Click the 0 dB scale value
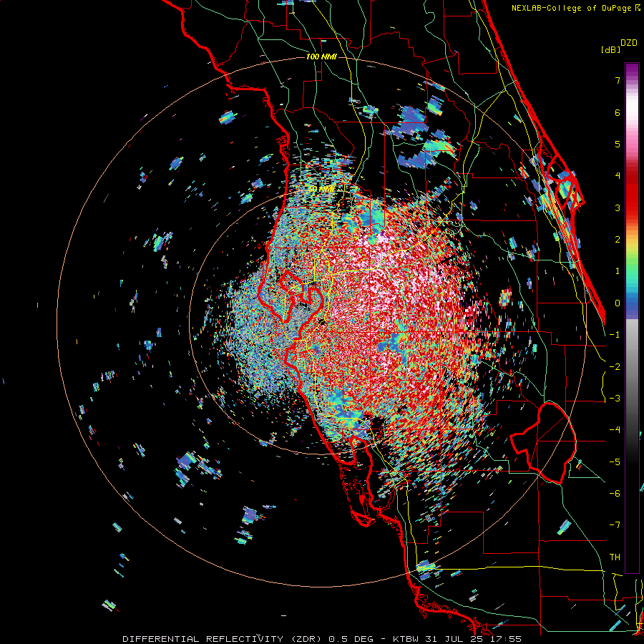The width and height of the screenshot is (644, 644). tap(618, 303)
